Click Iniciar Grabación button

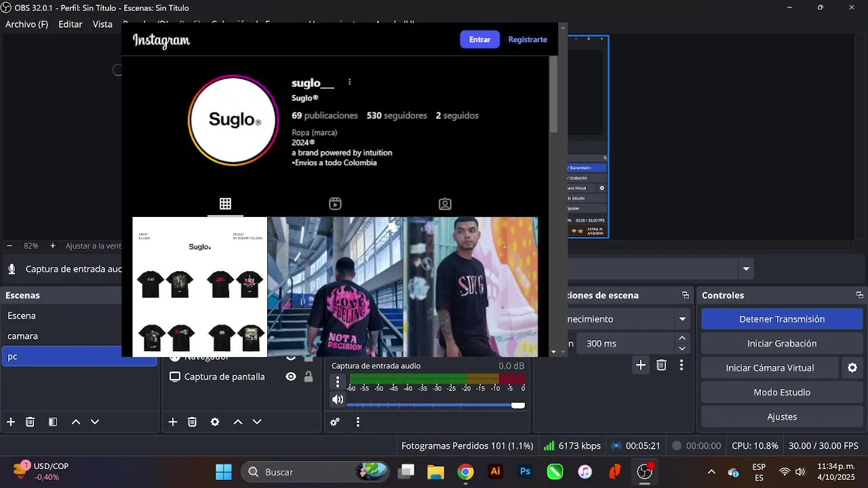(x=782, y=344)
